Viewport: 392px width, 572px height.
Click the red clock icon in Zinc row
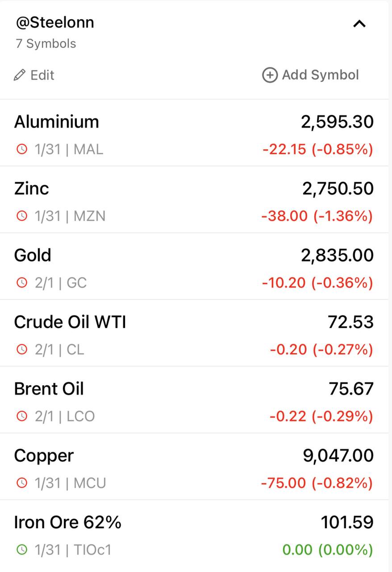click(22, 216)
